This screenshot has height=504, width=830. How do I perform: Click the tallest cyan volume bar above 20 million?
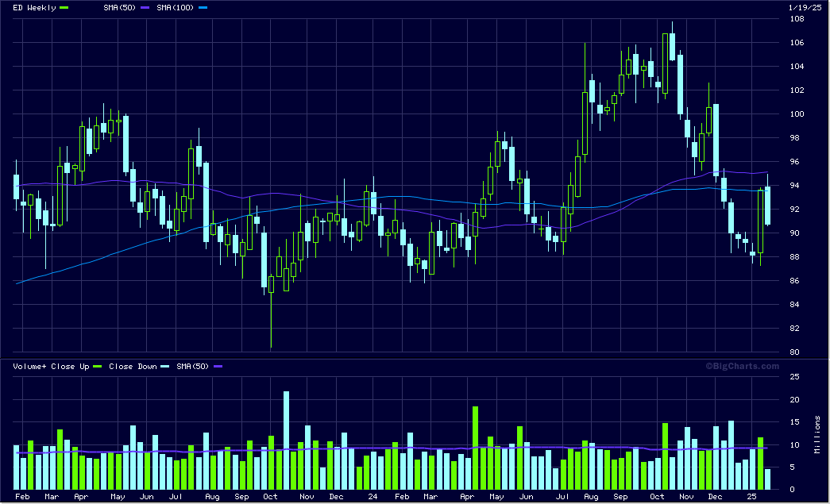point(287,441)
